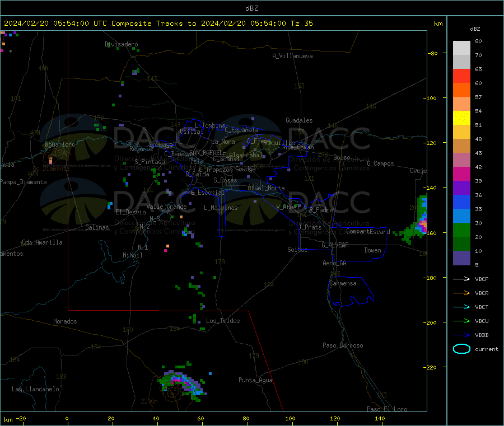Click the Los_Toldos place label
This screenshot has width=504, height=426.
(x=223, y=321)
